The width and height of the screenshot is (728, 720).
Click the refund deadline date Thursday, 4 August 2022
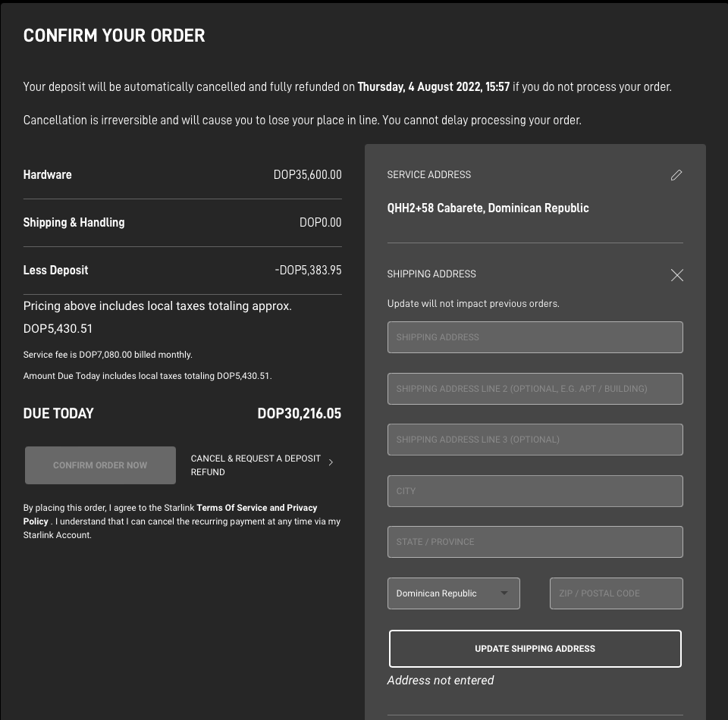[434, 86]
